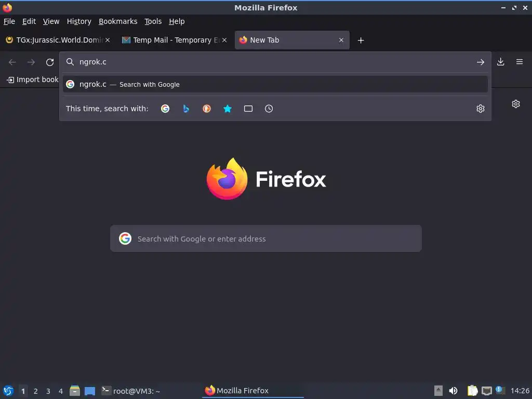Open the History menu
The height and width of the screenshot is (399, 532).
click(79, 21)
